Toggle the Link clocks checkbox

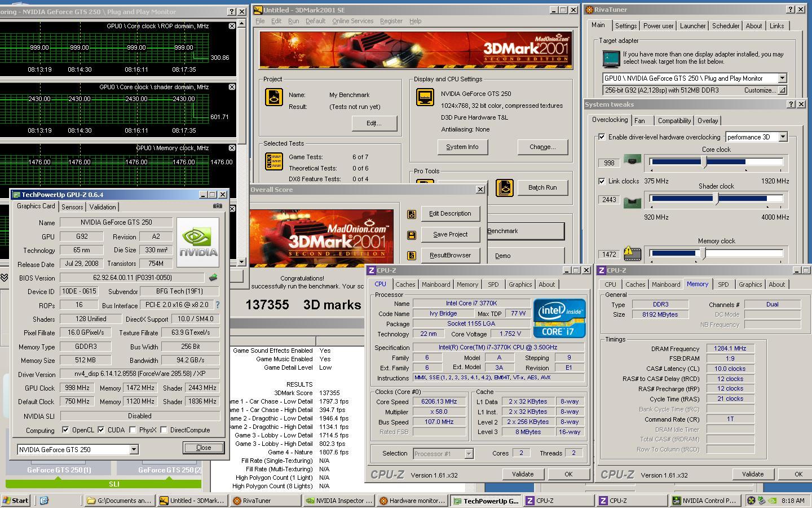602,181
